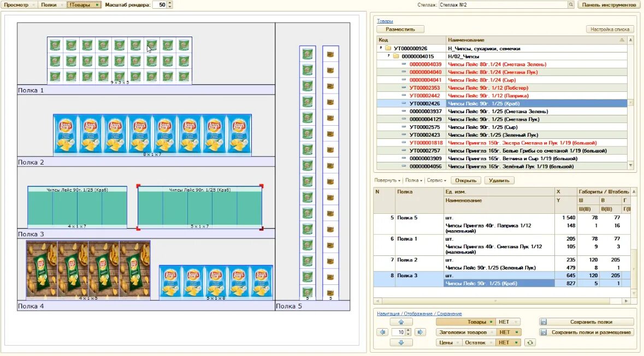Set НЕТ option next to Товары
The height and width of the screenshot is (356, 644).
(507, 322)
